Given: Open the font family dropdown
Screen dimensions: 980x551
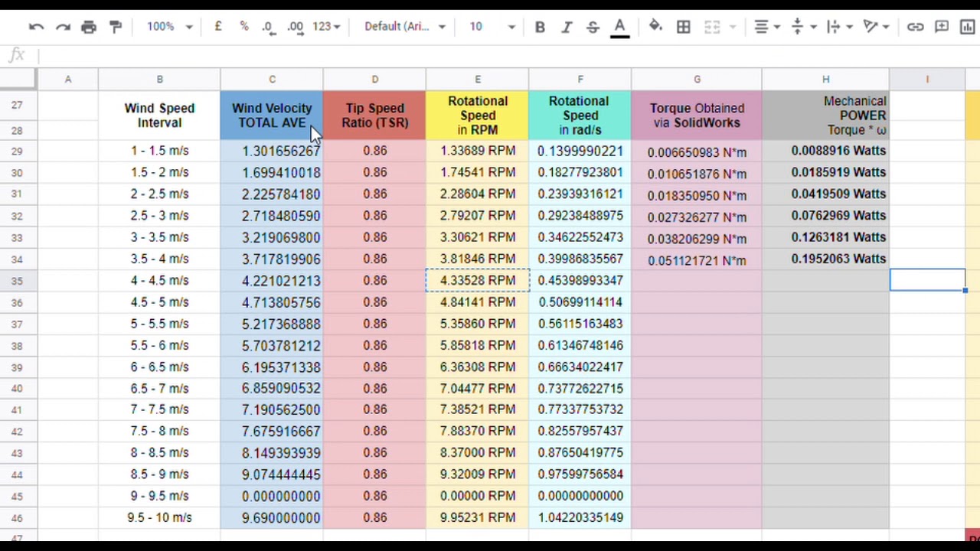Looking at the screenshot, I should tap(405, 27).
